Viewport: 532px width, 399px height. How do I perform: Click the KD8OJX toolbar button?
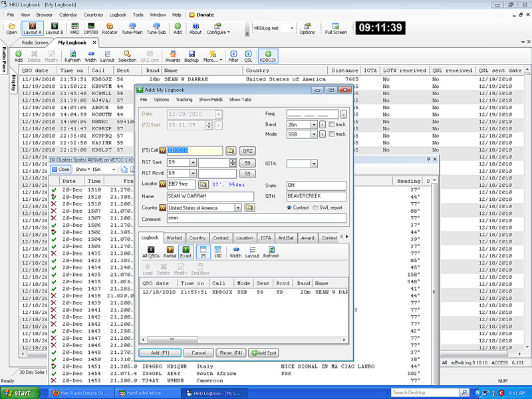(268, 57)
